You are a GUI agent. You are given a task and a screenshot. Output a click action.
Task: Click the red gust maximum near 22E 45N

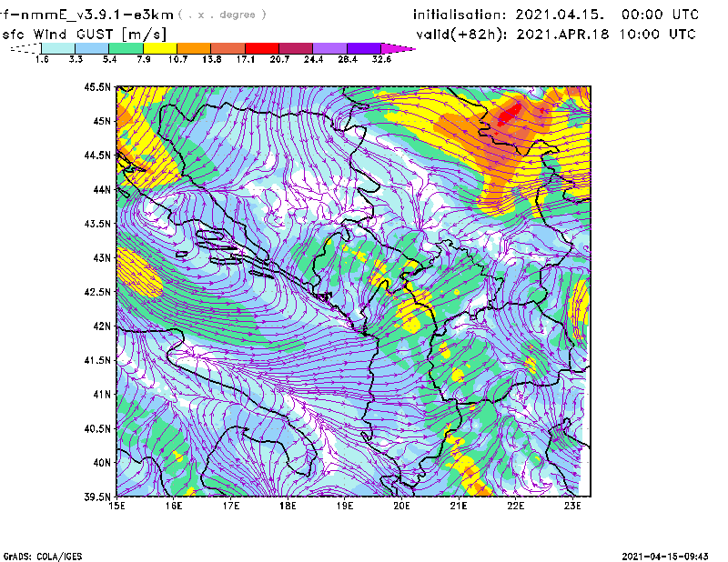tap(510, 114)
